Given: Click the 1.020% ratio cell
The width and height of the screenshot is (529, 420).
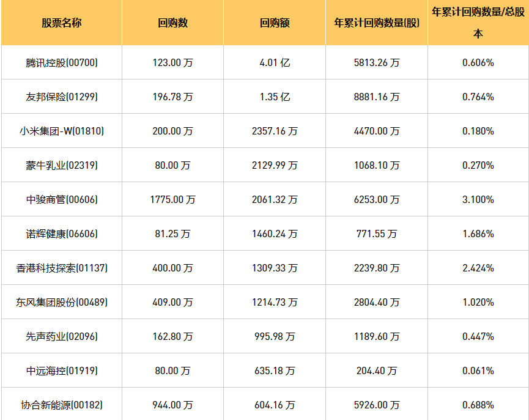Looking at the screenshot, I should point(478,302).
